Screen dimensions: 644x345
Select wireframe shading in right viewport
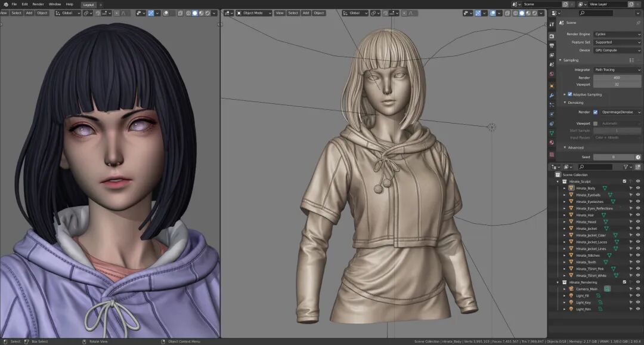(515, 13)
